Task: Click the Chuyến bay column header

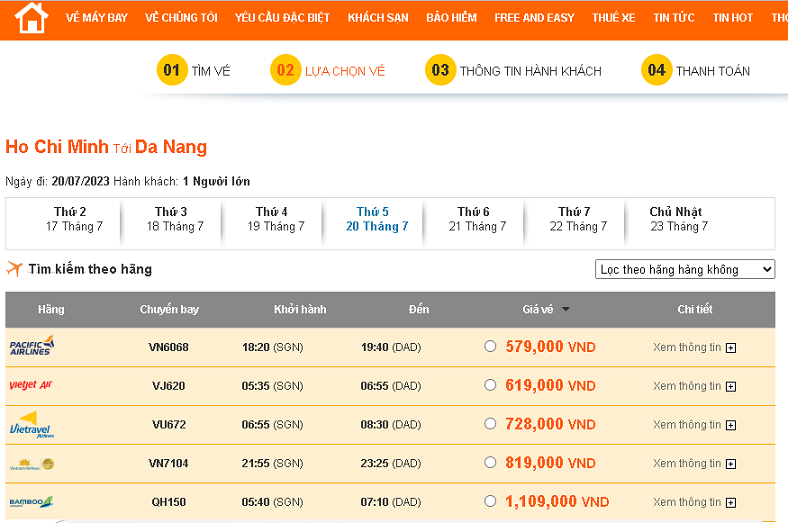Action: coord(169,309)
